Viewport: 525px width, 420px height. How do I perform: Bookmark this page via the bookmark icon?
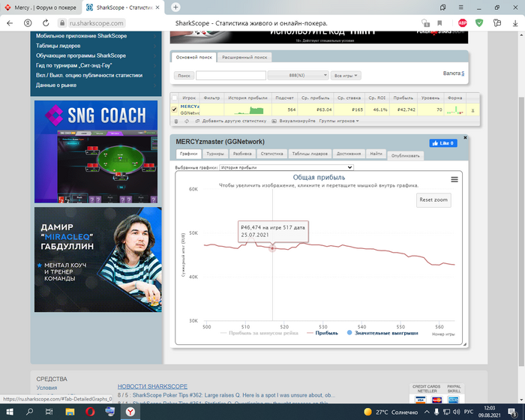pyautogui.click(x=439, y=23)
